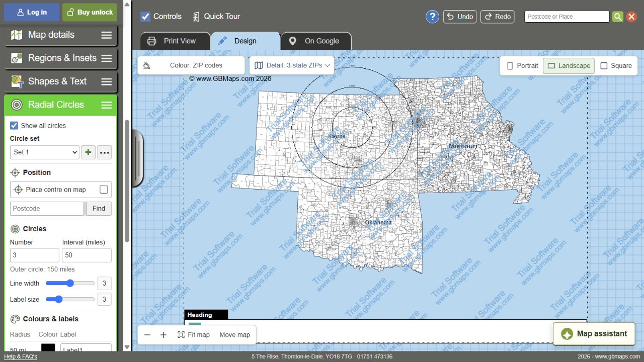Click the Map details hamburger menu icon
644x362 pixels.
[x=107, y=35]
